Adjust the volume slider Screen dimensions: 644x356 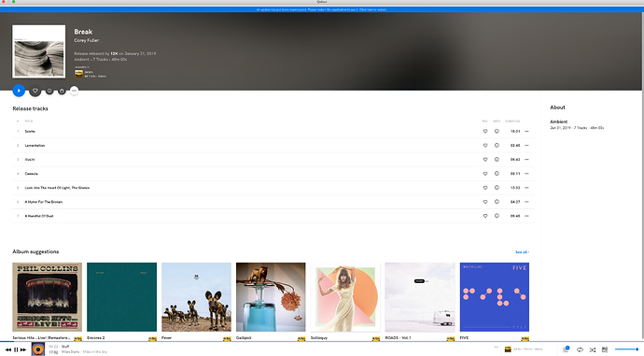coord(626,349)
